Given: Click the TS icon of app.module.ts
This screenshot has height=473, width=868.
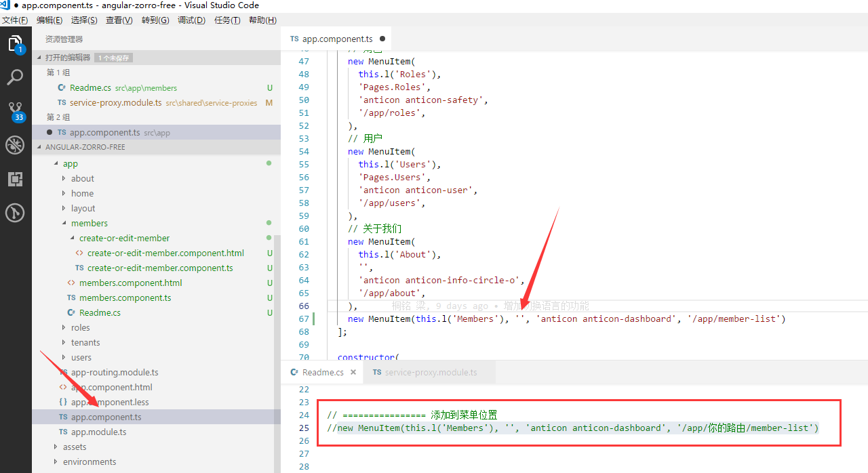Looking at the screenshot, I should (63, 432).
